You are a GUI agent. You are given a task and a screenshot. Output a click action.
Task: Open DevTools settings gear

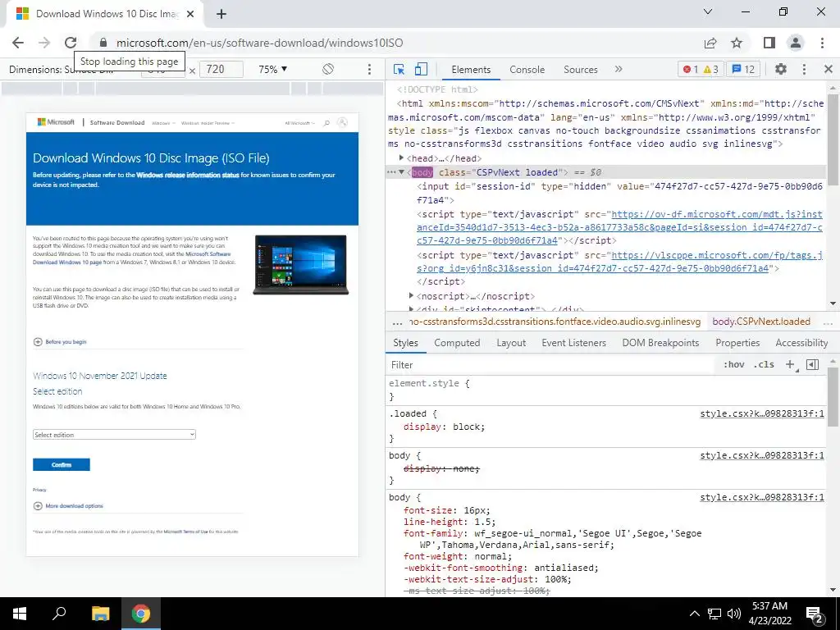click(x=781, y=69)
